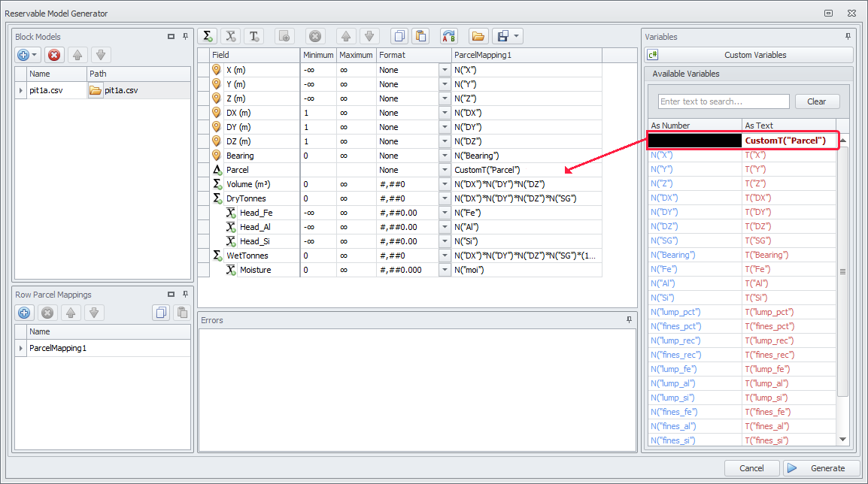Viewport: 868px width, 484px height.
Task: Delete the selected block model with red X
Action: 54,55
